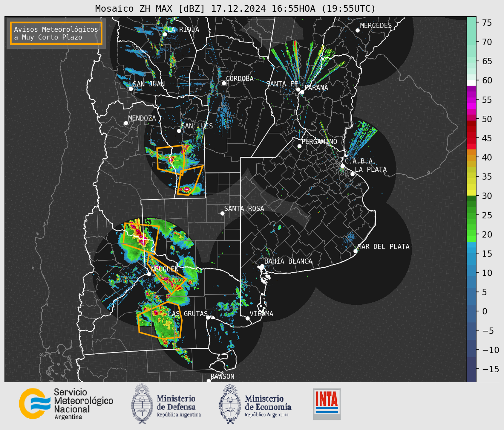The width and height of the screenshot is (504, 430).
Task: Click the 75 tick label on the color scale
Action: 486,23
